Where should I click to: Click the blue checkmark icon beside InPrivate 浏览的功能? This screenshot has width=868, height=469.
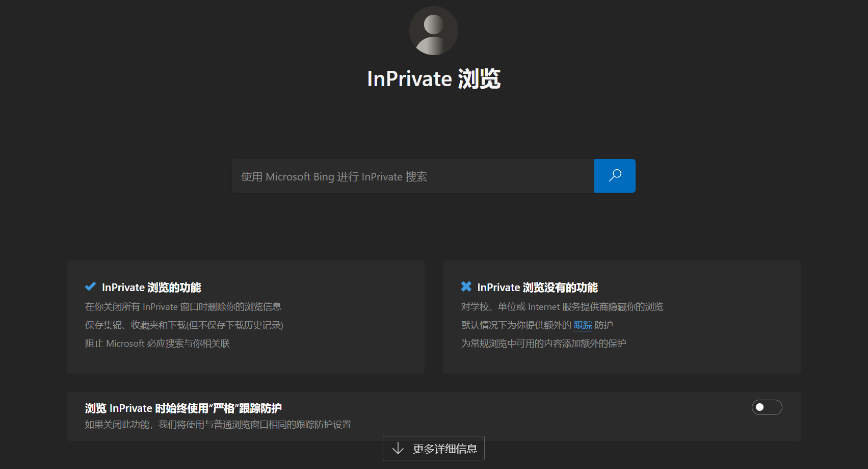tap(90, 286)
